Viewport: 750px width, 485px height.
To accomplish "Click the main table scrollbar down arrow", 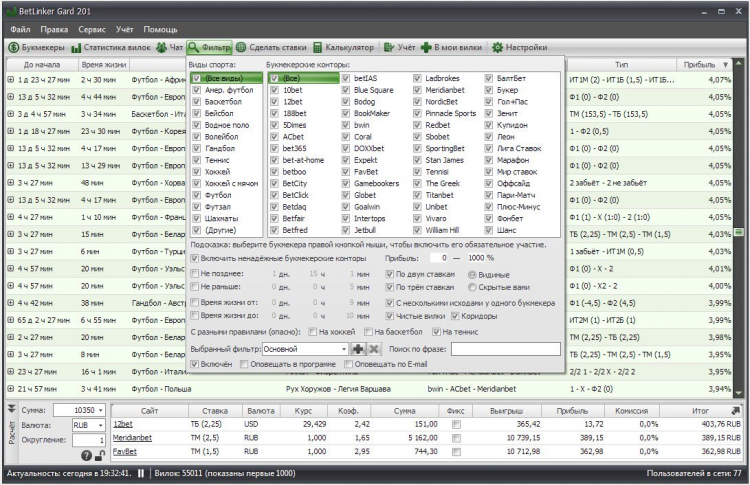I will coord(739,393).
